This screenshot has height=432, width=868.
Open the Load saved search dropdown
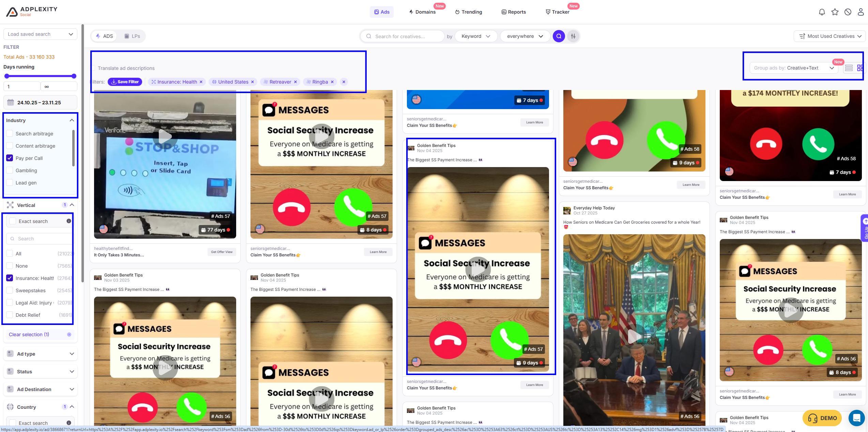(40, 34)
